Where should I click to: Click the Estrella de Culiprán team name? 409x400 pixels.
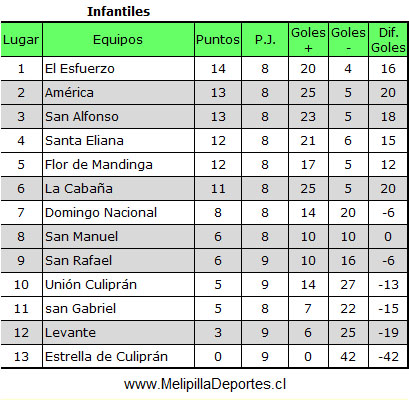click(x=106, y=357)
